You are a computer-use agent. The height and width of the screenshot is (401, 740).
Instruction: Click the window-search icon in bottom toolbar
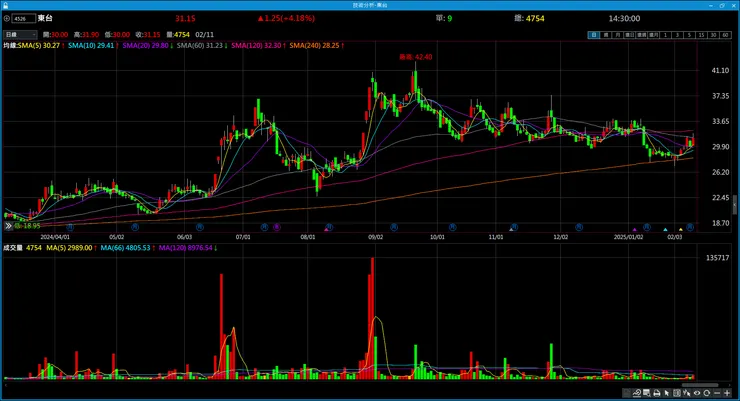[x=647, y=393]
